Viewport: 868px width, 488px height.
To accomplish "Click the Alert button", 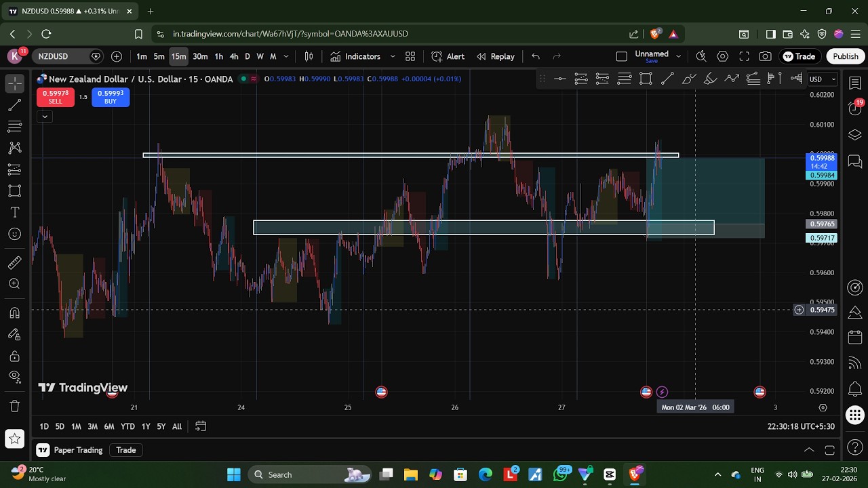I will [448, 56].
